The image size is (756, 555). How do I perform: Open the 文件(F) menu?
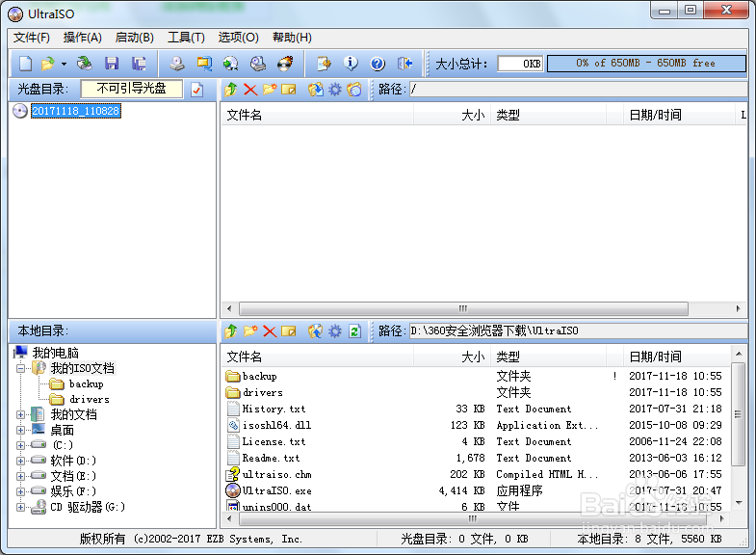(32, 38)
